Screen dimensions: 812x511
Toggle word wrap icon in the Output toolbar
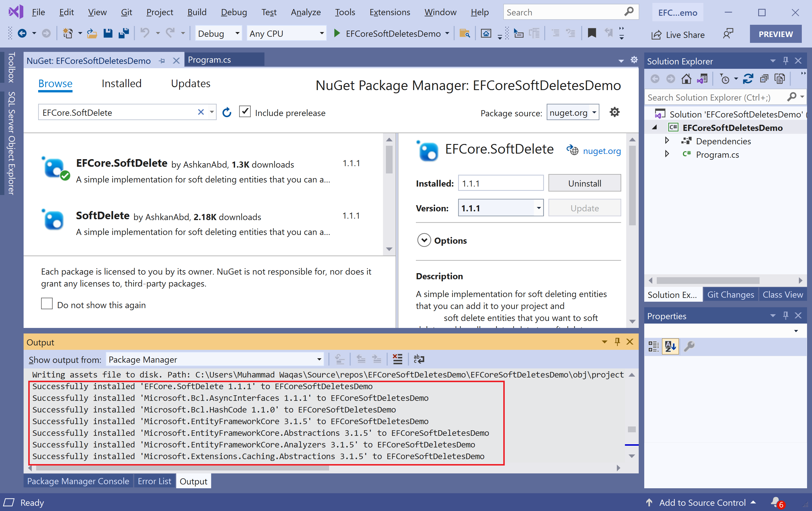tap(419, 359)
